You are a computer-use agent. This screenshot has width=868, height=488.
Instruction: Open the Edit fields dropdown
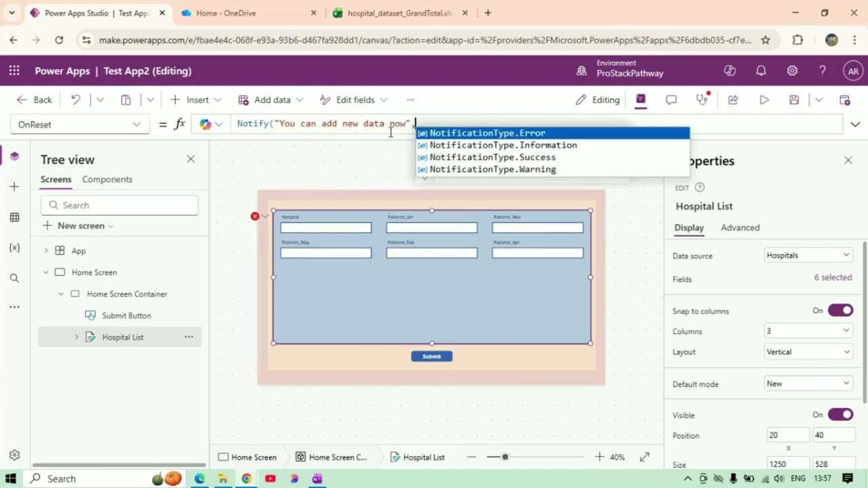click(353, 100)
